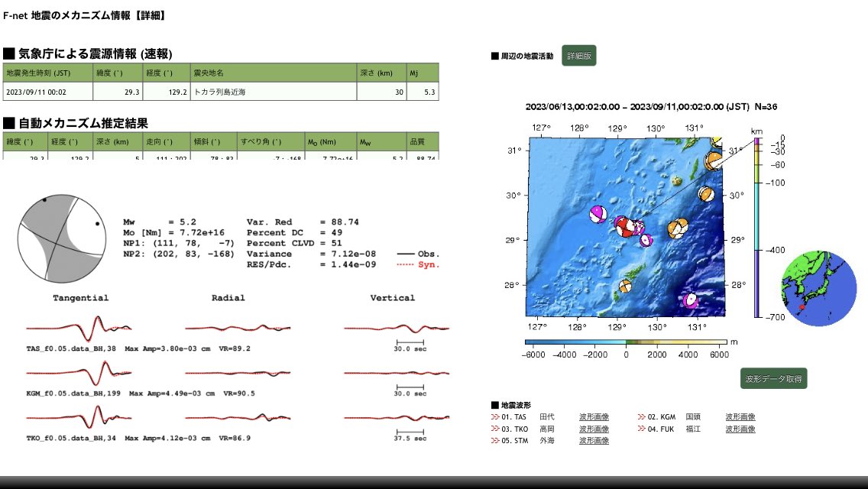Screen dimensions: 868x489
Task: Open 波形画像 link for 01. TAS 田代
Action: (594, 417)
